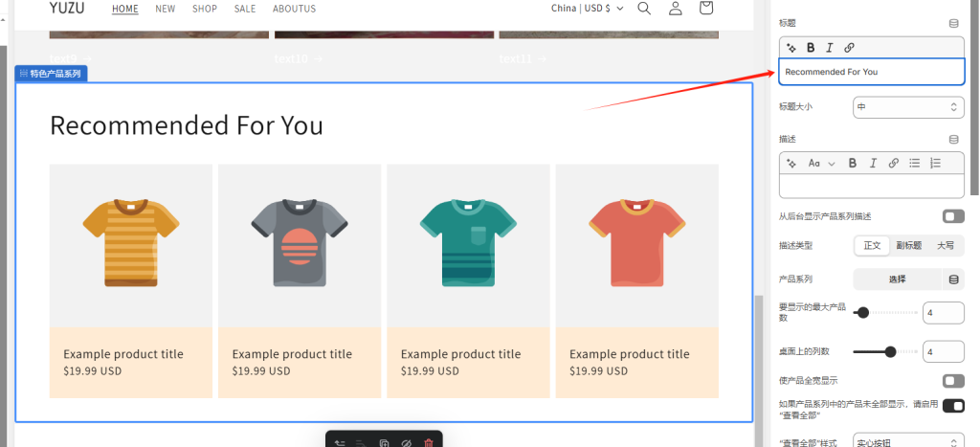Screen dimensions: 980x447
Task: Delete section with red trash icon
Action: click(429, 443)
